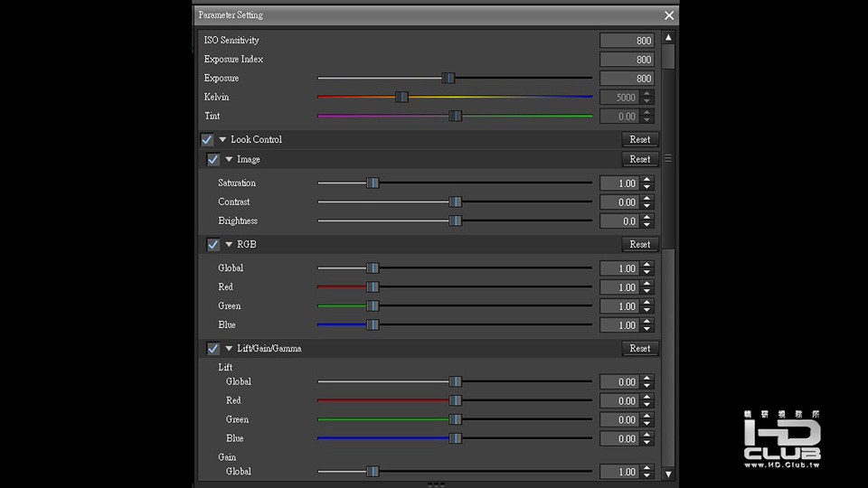Collapse the RGB section triangle
Screen dimensions: 868x488
[229, 244]
